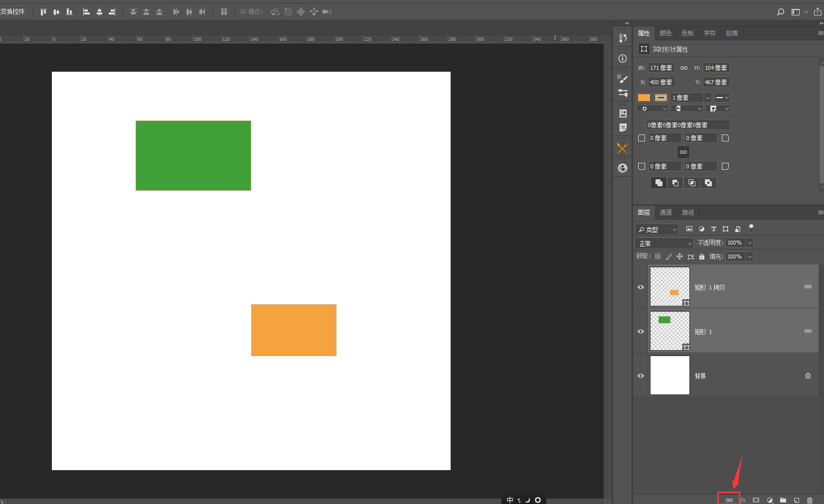Click the W width field 171 像素
The image size is (824, 504).
point(661,68)
